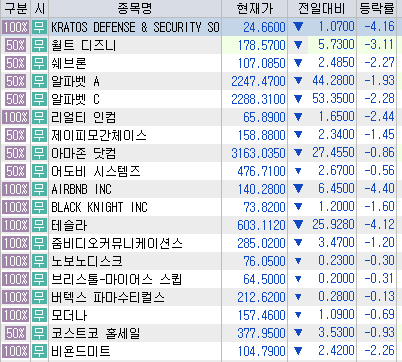Click the current price 107.0850
The height and width of the screenshot is (362, 402).
262,63
